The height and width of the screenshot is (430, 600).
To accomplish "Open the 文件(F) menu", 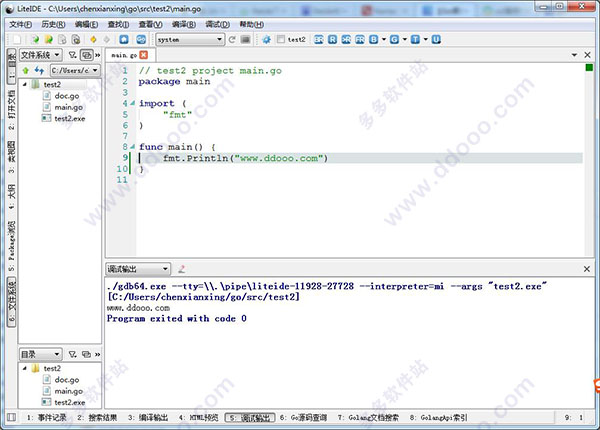I will [20, 24].
